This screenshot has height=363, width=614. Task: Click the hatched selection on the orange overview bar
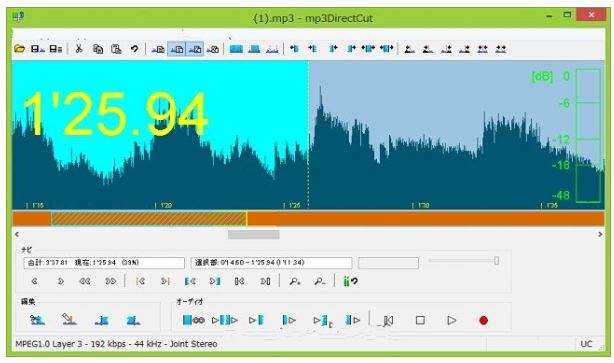[149, 219]
